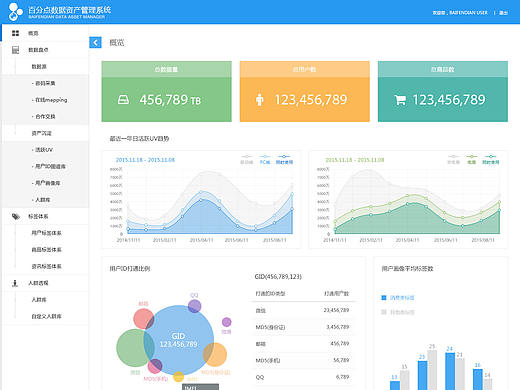The image size is (520, 390).
Task: Click the Baifendian logo in the header
Action: 15,11
